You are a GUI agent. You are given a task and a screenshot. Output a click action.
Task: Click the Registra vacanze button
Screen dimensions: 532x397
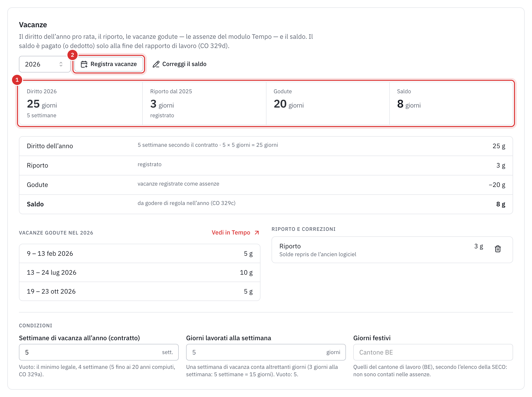point(109,64)
